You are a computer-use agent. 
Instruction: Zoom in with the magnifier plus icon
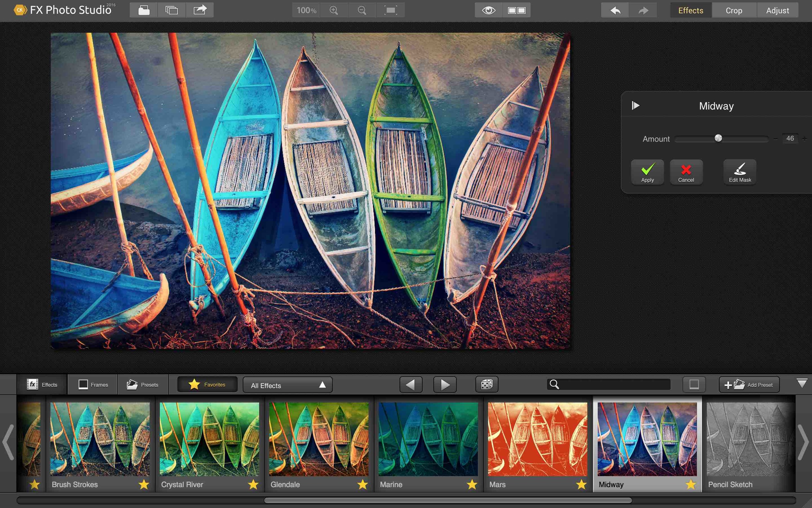(x=334, y=10)
